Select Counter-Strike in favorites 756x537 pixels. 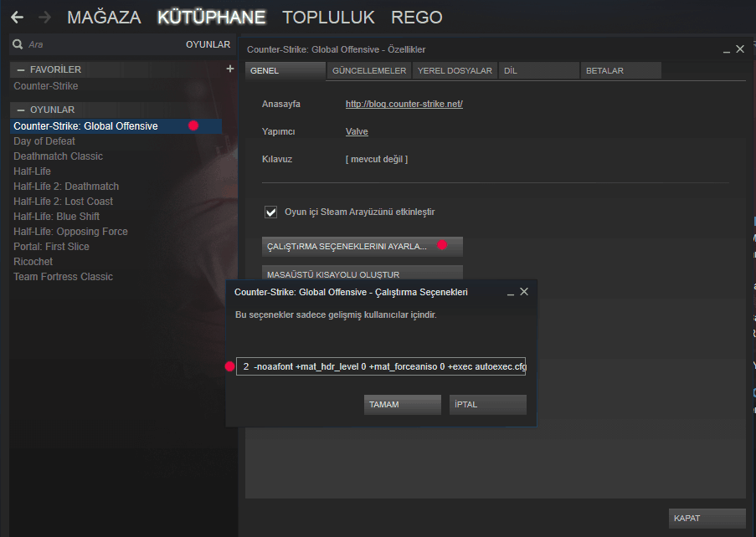46,86
